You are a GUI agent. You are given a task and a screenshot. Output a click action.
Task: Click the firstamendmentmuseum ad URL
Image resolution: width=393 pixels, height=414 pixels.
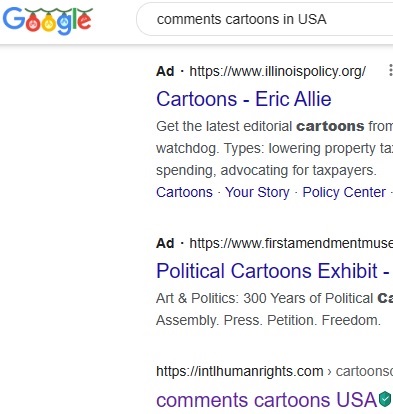point(291,243)
